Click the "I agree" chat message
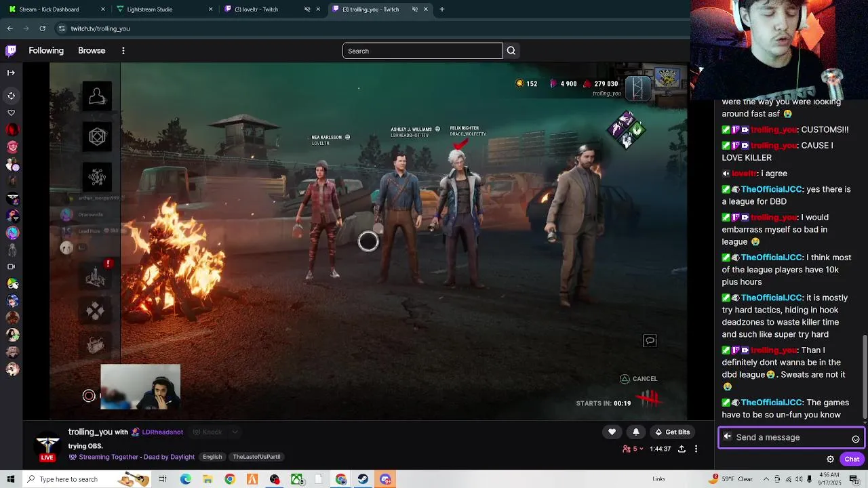 tap(773, 174)
